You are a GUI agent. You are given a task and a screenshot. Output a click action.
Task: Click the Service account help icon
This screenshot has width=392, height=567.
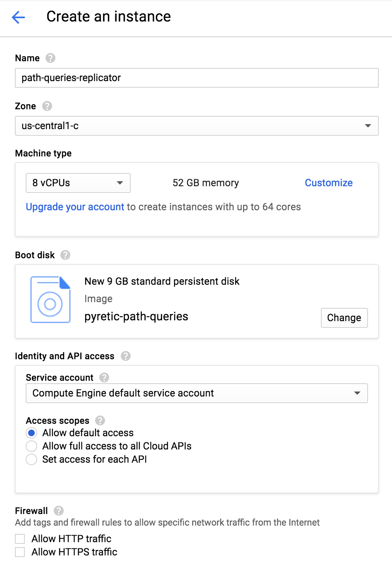point(104,377)
